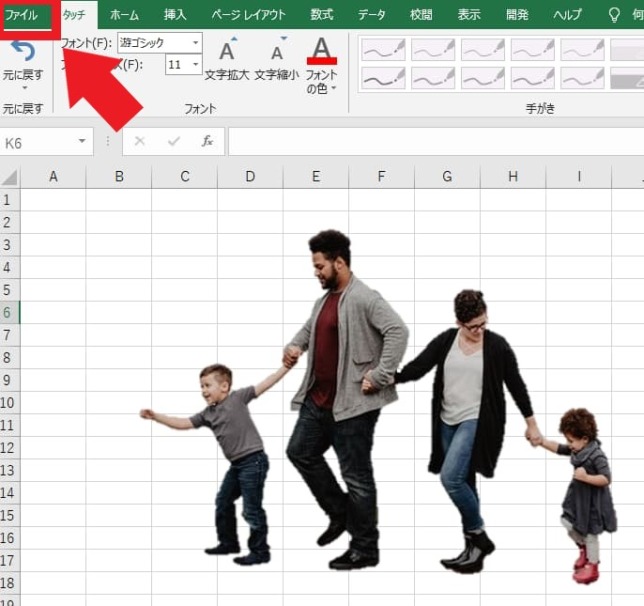Open the 開発 ribbon tab
Screen dimensions: 644x606
[517, 15]
